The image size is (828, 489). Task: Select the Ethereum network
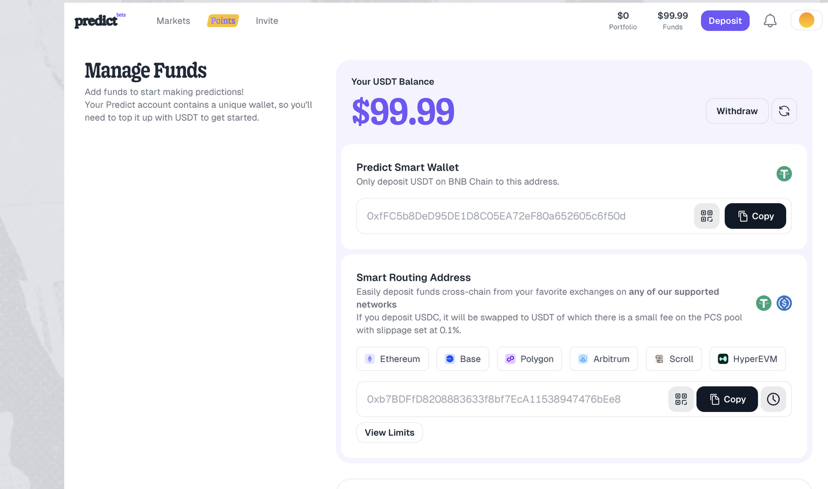pos(392,359)
